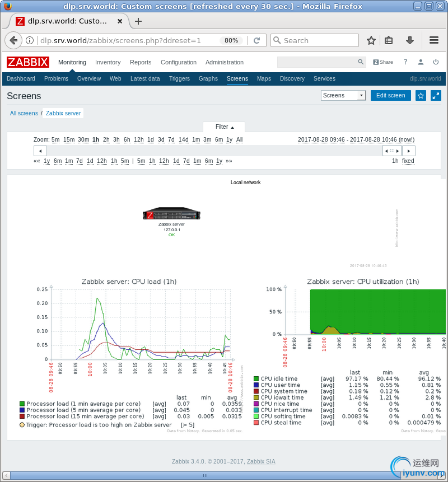Open Latest data submenu

click(x=145, y=78)
